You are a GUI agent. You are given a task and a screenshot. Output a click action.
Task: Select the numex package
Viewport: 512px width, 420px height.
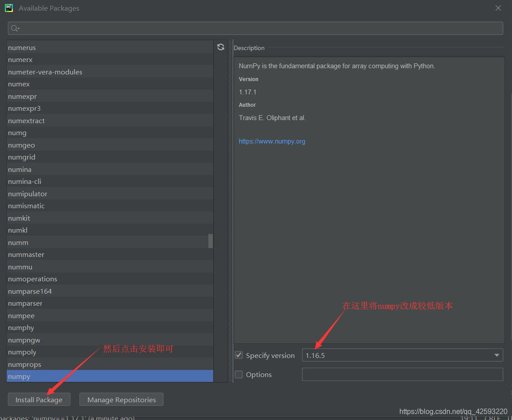(x=110, y=84)
